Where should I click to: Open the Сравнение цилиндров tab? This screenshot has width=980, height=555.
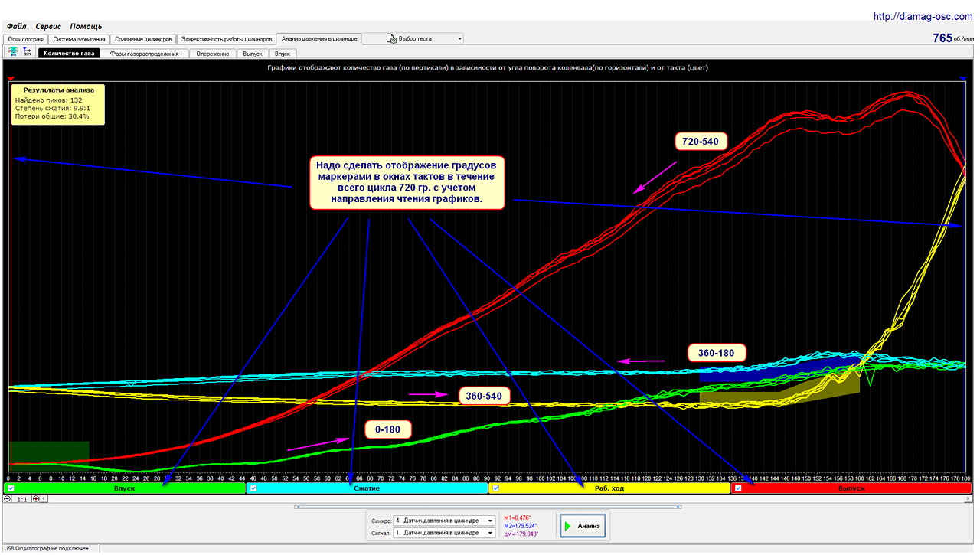pyautogui.click(x=142, y=38)
